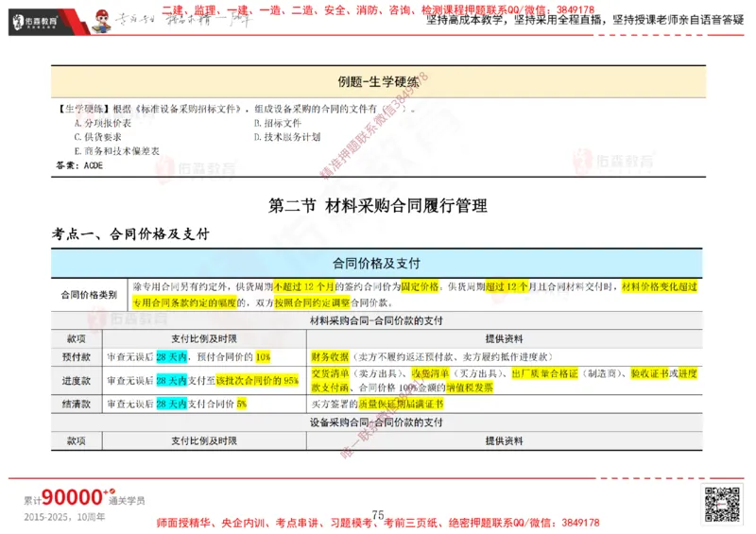Click the highlighted '该批次合同价的 95%'

click(257, 381)
